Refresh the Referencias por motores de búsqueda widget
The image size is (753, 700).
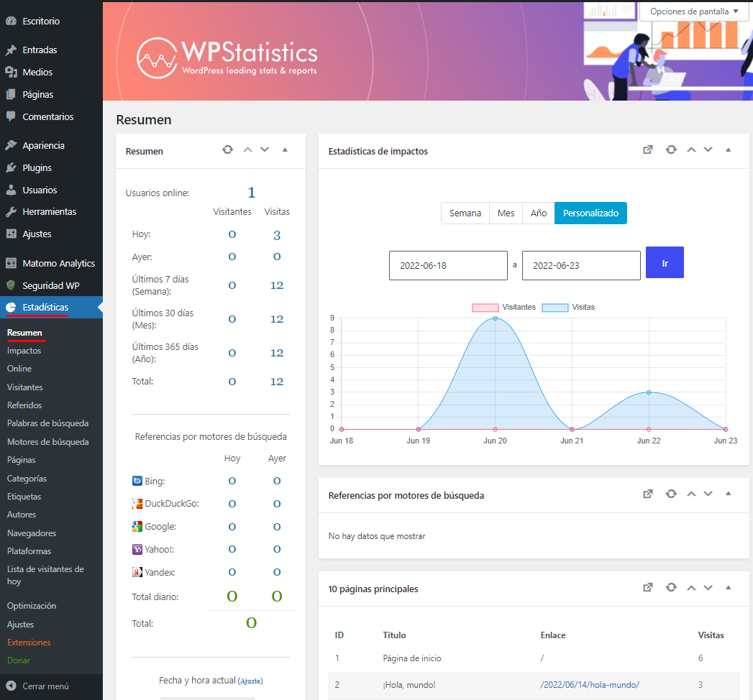coord(671,494)
